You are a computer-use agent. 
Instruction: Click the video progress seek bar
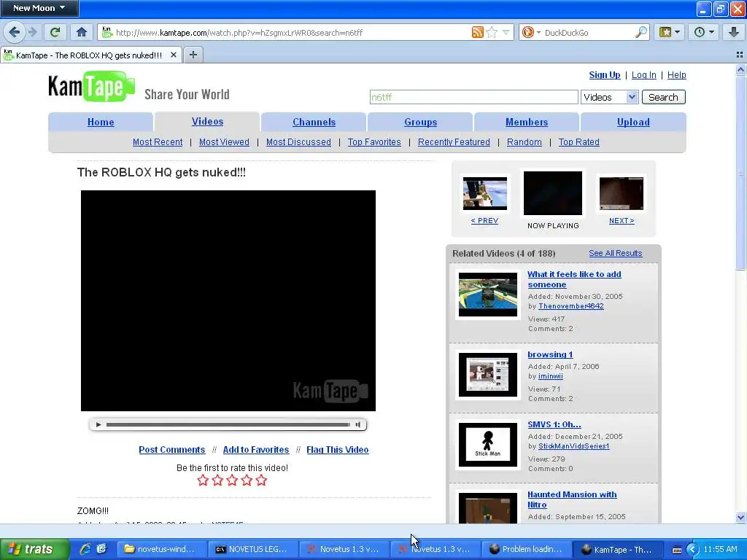pyautogui.click(x=228, y=424)
